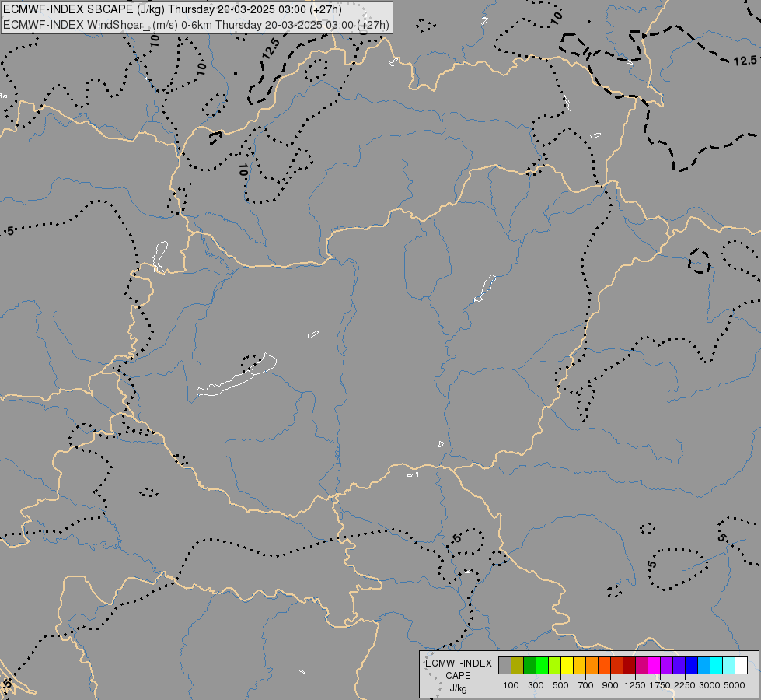761x700 pixels.
Task: Select the gray swatch in CAPE legend
Action: pos(504,665)
